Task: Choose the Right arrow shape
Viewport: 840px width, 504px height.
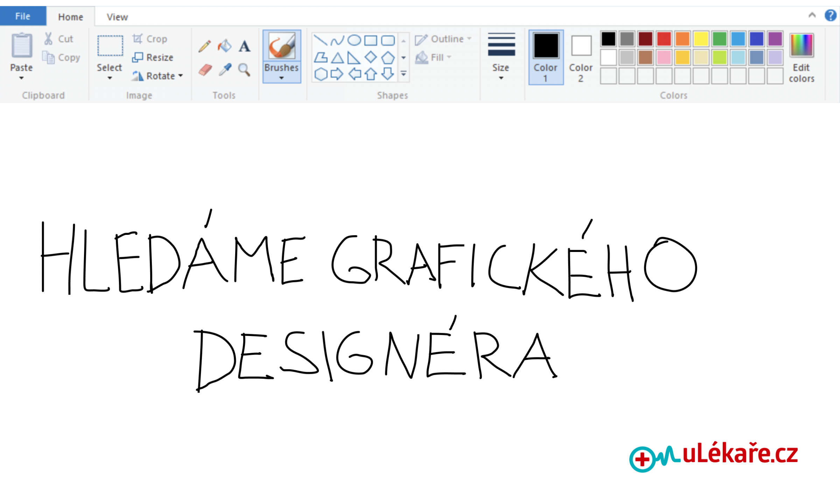Action: 337,74
